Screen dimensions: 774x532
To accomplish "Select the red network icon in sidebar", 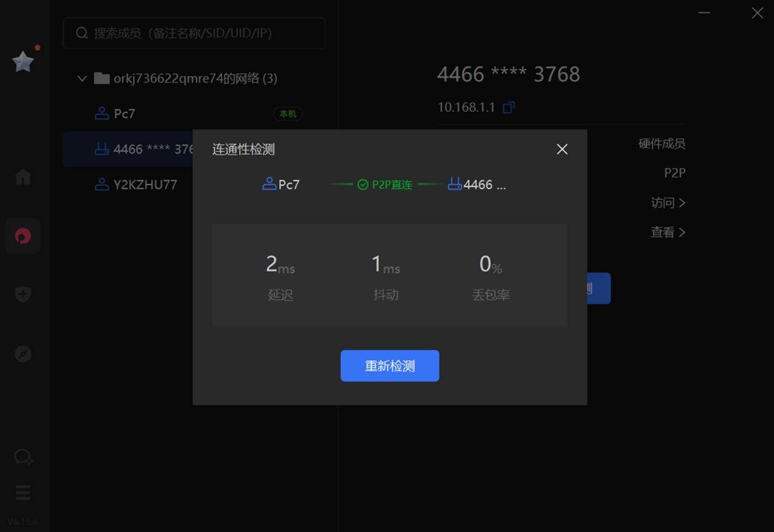I will [23, 236].
